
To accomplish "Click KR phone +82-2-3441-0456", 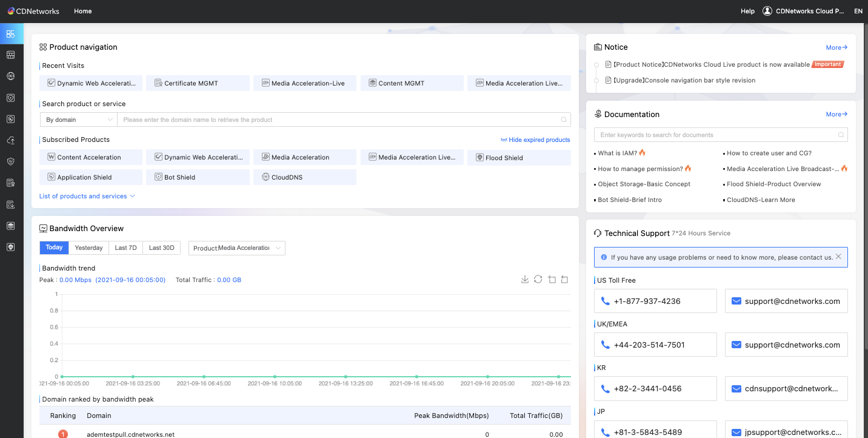I will 655,388.
